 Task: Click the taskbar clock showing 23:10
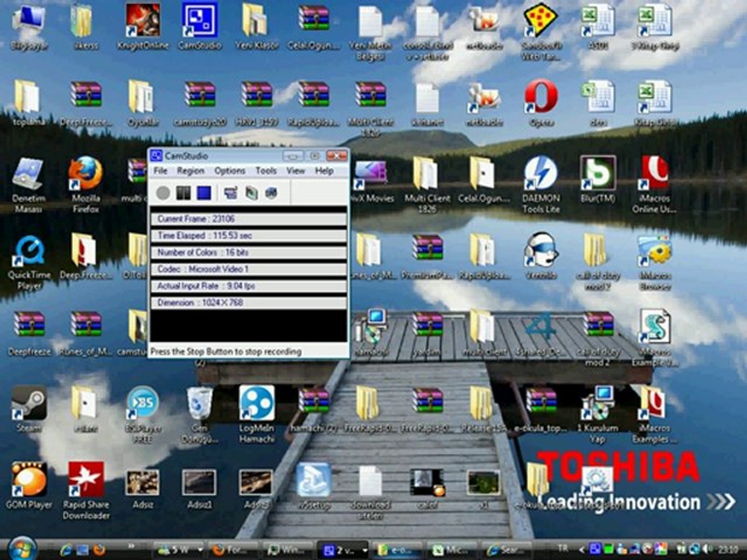tap(728, 549)
